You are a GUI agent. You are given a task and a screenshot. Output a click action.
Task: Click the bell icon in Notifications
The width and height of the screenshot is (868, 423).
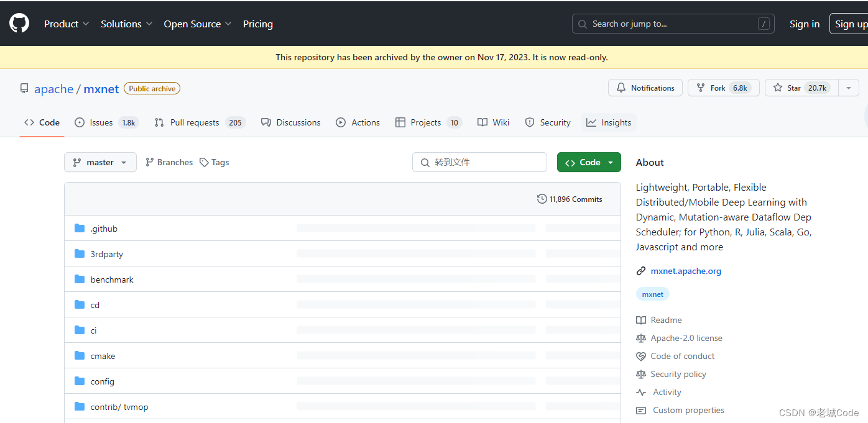point(621,88)
